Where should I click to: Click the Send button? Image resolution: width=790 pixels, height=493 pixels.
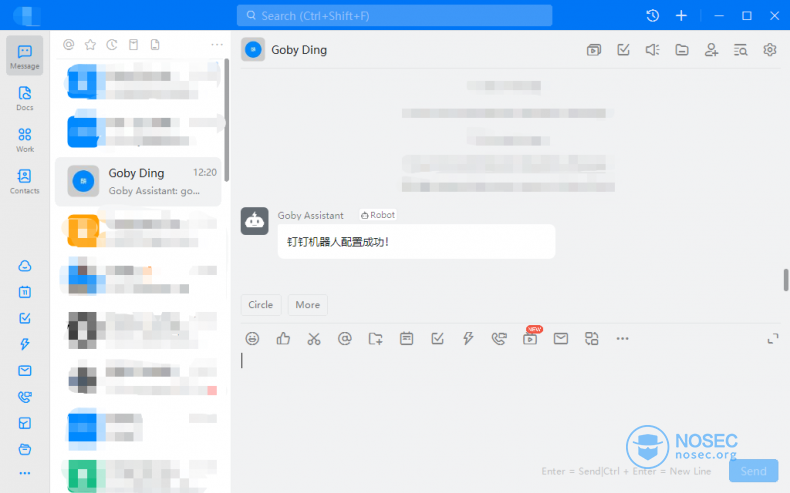tap(754, 471)
